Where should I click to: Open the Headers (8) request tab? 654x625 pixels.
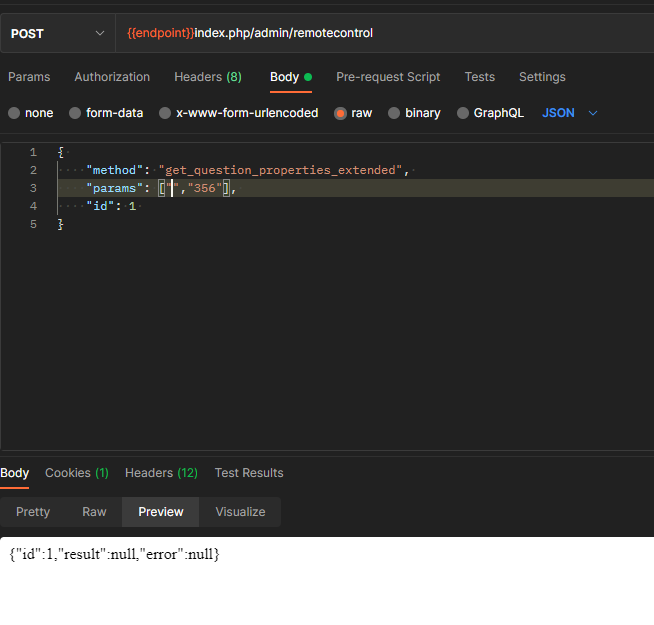207,77
